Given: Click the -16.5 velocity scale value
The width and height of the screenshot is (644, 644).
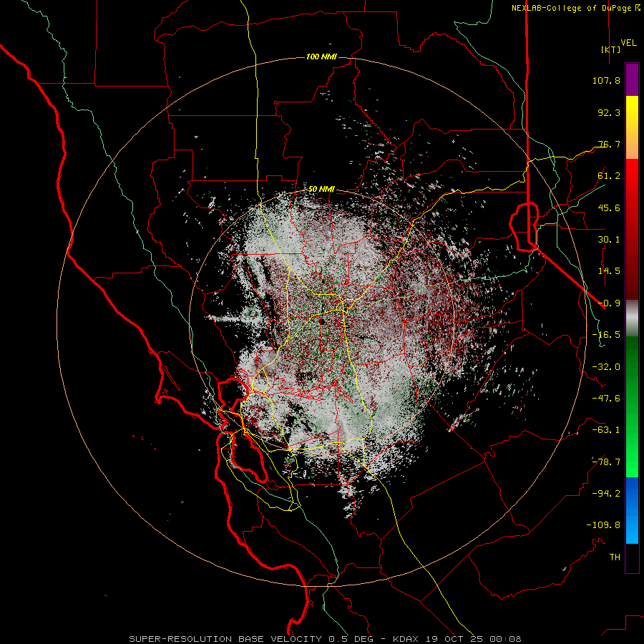Looking at the screenshot, I should click(606, 335).
